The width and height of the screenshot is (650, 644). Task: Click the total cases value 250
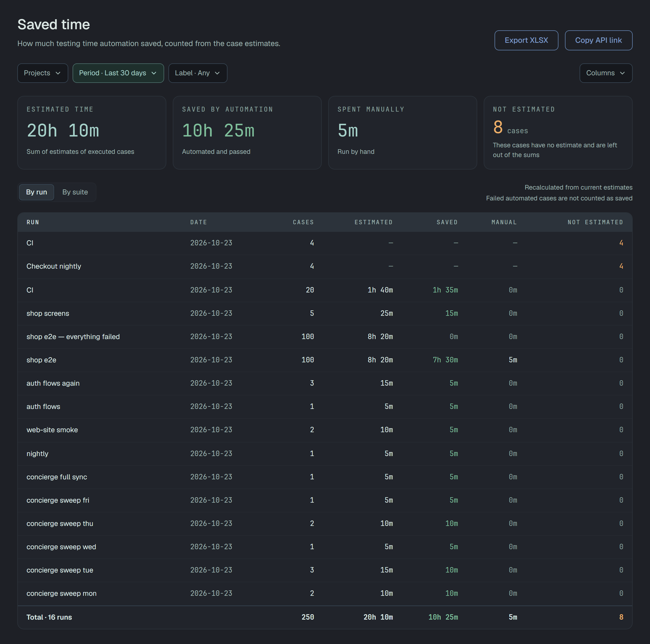click(x=308, y=617)
